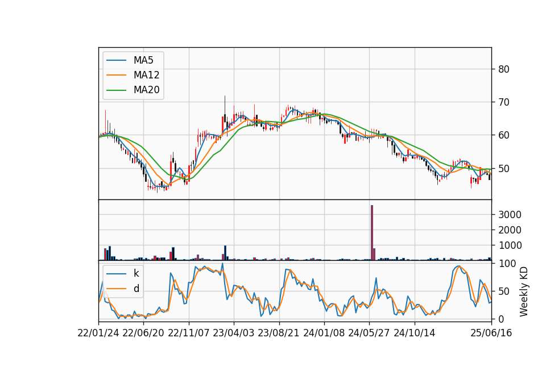Viewport: 546px width, 392px height.
Task: Click the price axis value 80
Action: pyautogui.click(x=504, y=69)
